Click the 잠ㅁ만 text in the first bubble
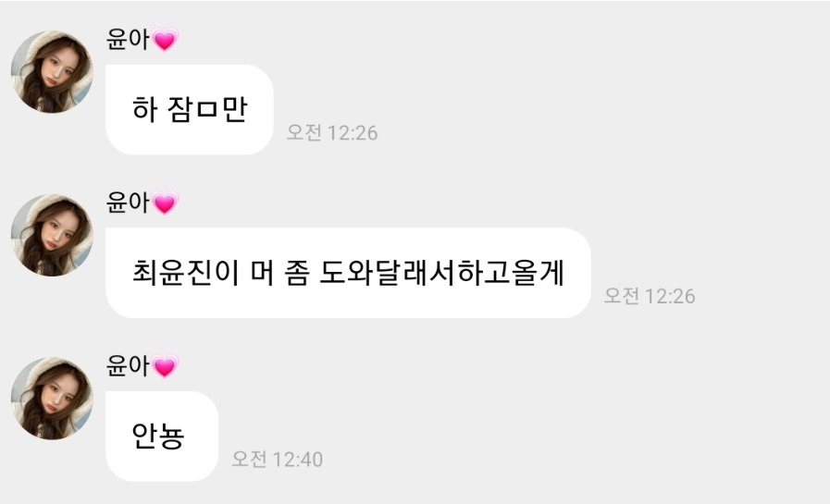The image size is (830, 504). pos(207,109)
